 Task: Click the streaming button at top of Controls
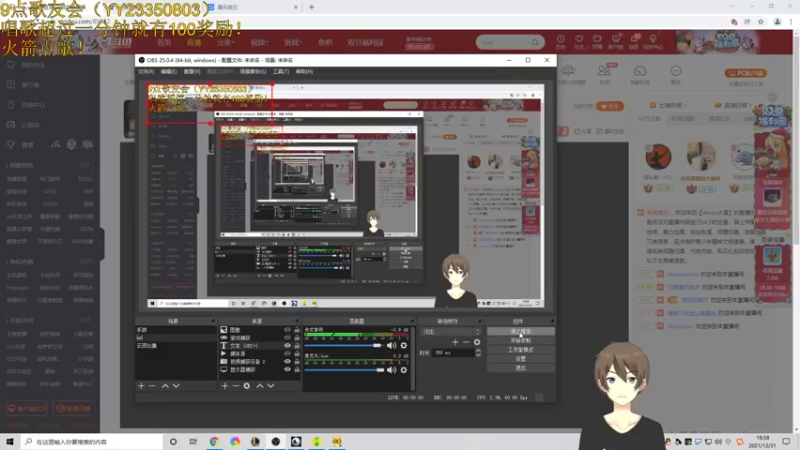tap(520, 331)
